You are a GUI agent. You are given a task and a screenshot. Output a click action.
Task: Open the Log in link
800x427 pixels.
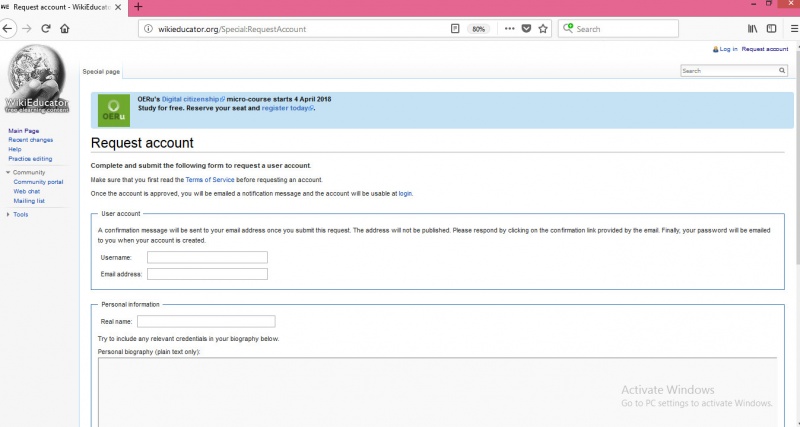(x=728, y=49)
